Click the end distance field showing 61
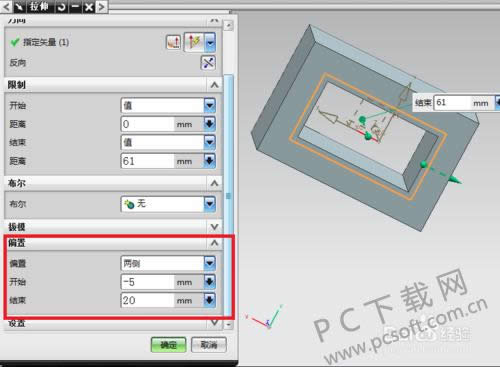The image size is (500, 367). click(148, 161)
